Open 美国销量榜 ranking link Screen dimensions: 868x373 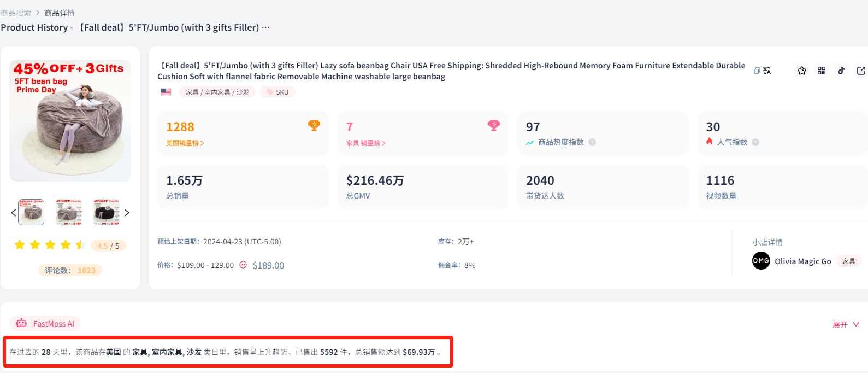tap(185, 143)
